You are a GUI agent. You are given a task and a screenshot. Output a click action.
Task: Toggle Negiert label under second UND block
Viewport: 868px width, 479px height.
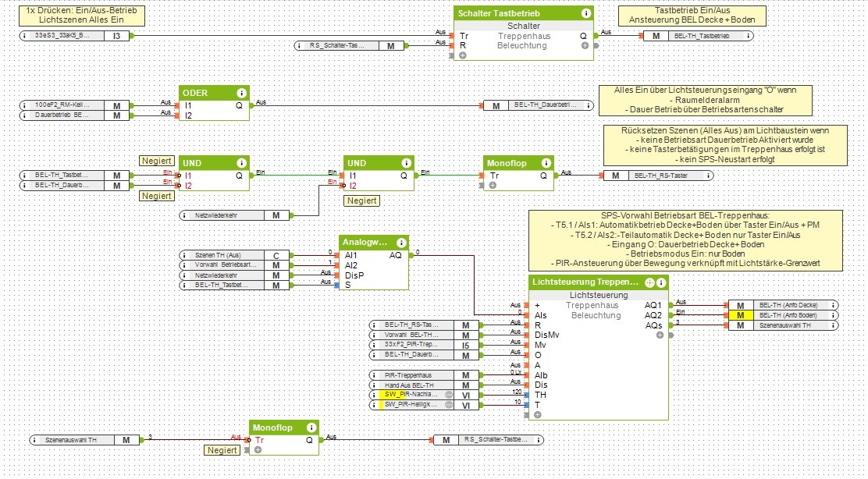point(361,200)
